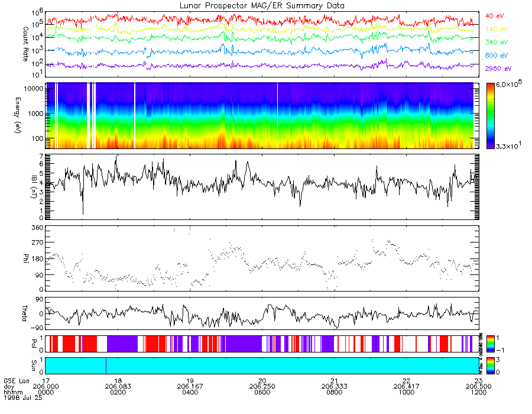Click the 1998 Jul 25 date label
This screenshot has height=414, width=532.
pyautogui.click(x=23, y=397)
